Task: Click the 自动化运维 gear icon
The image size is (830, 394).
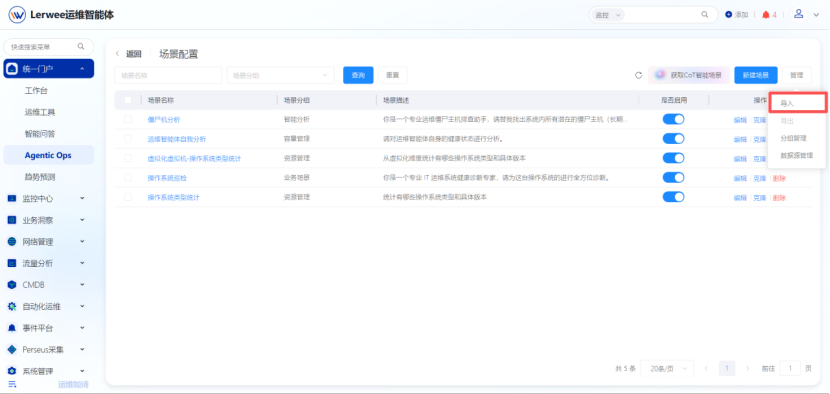Action: coord(12,307)
